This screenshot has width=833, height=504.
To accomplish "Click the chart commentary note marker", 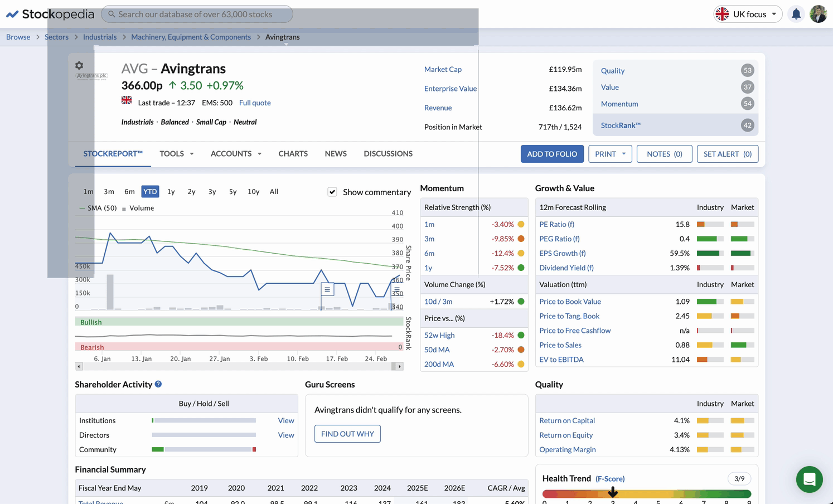I will (x=327, y=289).
